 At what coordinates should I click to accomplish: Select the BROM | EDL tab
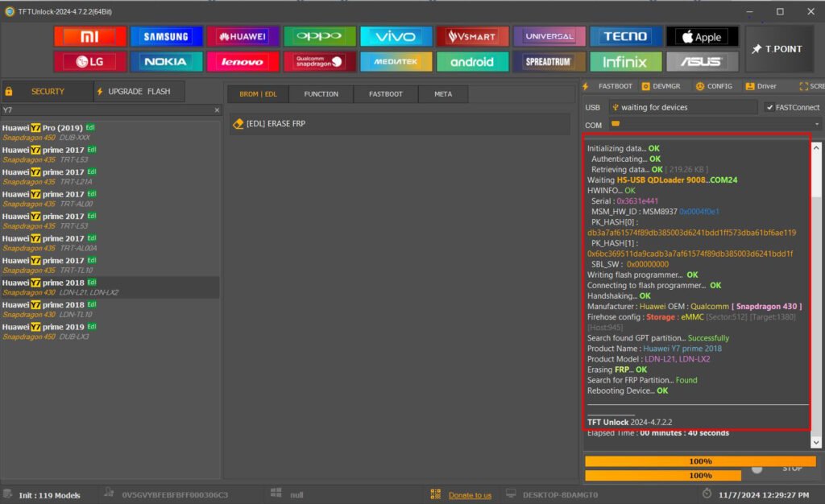(258, 94)
